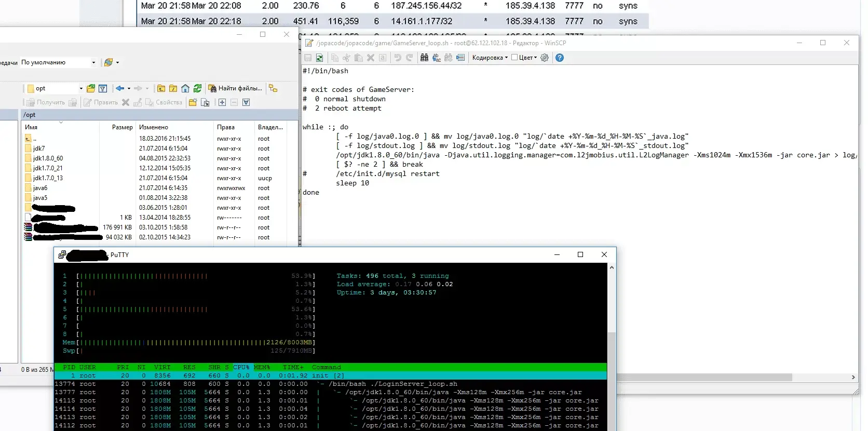The height and width of the screenshot is (431, 868).
Task: Click the Undo arrow in editor toolbar
Action: click(398, 58)
